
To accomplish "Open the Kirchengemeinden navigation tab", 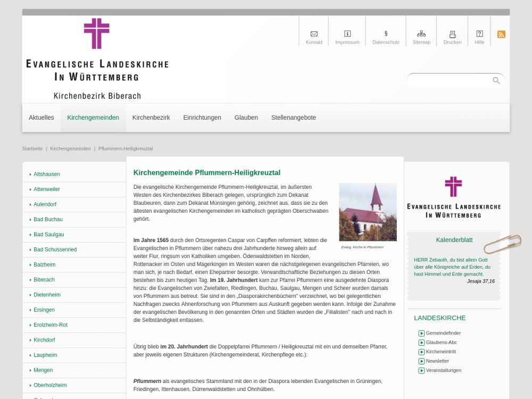I will pos(93,118).
